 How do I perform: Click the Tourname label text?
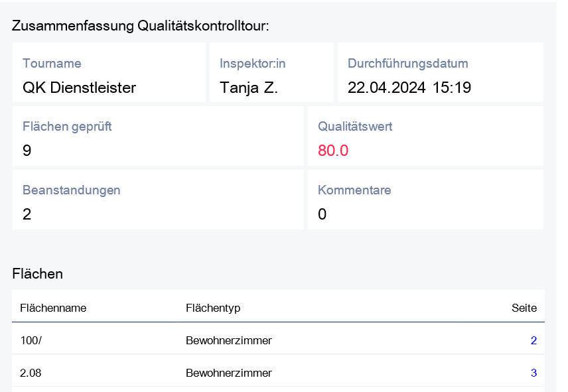52,64
